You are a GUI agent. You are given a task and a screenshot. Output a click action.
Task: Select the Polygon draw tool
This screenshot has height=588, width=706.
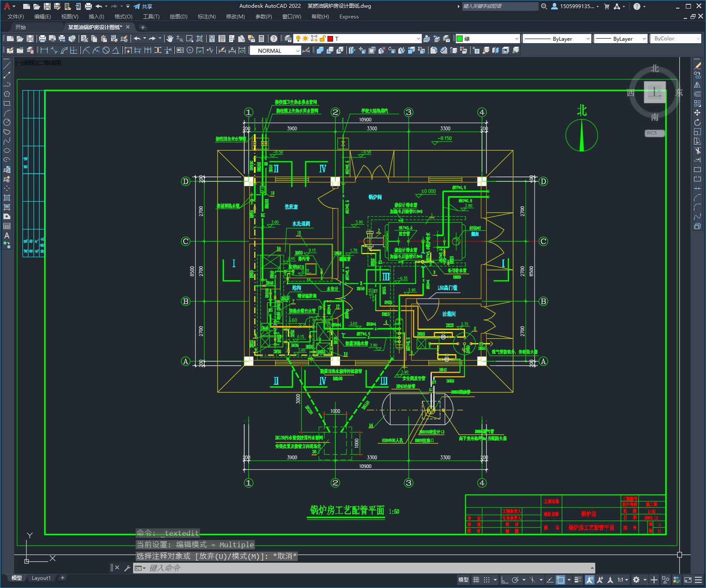(7, 94)
